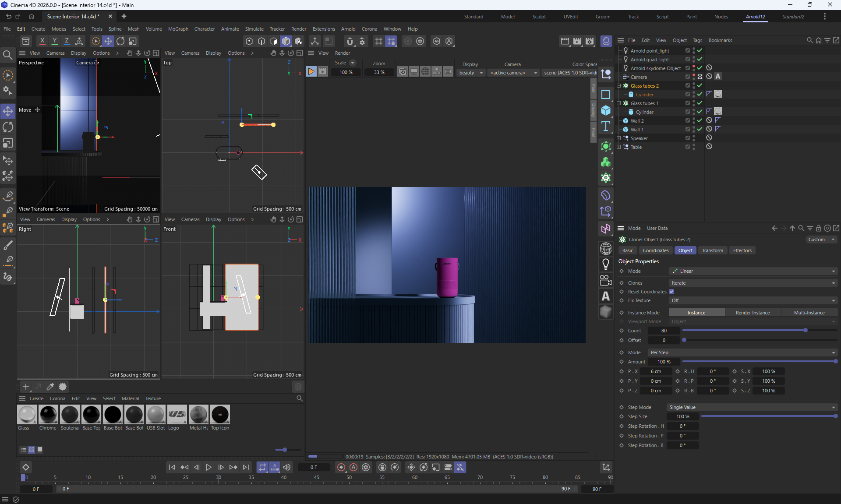Open the cloner Mode Linear dropdown

[x=753, y=271]
